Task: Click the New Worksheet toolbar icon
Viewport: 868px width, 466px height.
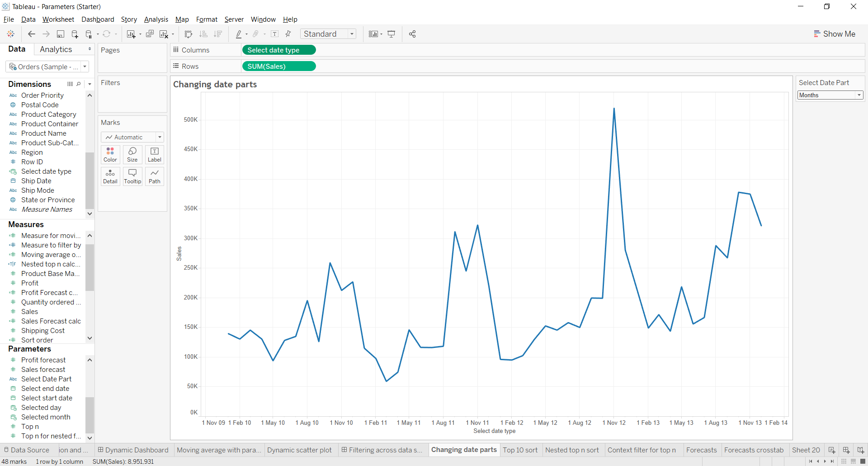Action: point(131,34)
